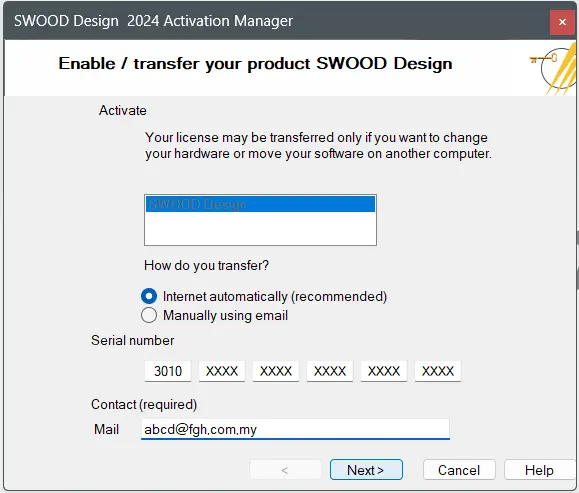Click the disabled back arrow button
Viewport: 579px width, 493px height.
point(285,470)
